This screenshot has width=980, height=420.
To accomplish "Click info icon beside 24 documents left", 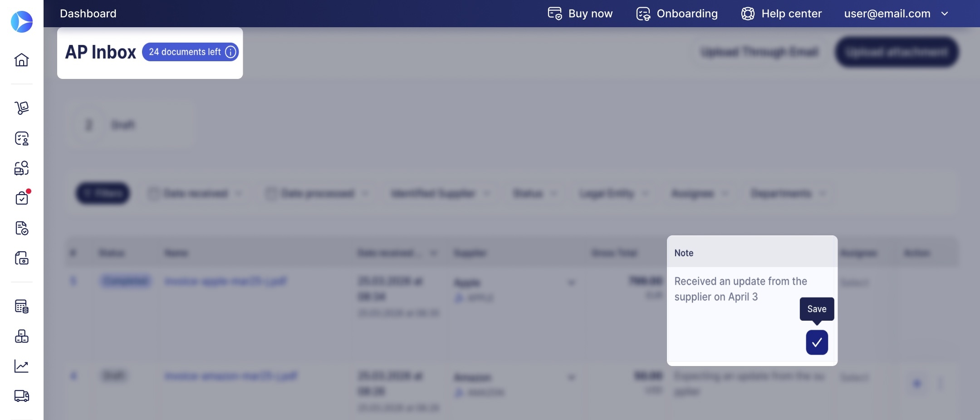I will click(230, 52).
